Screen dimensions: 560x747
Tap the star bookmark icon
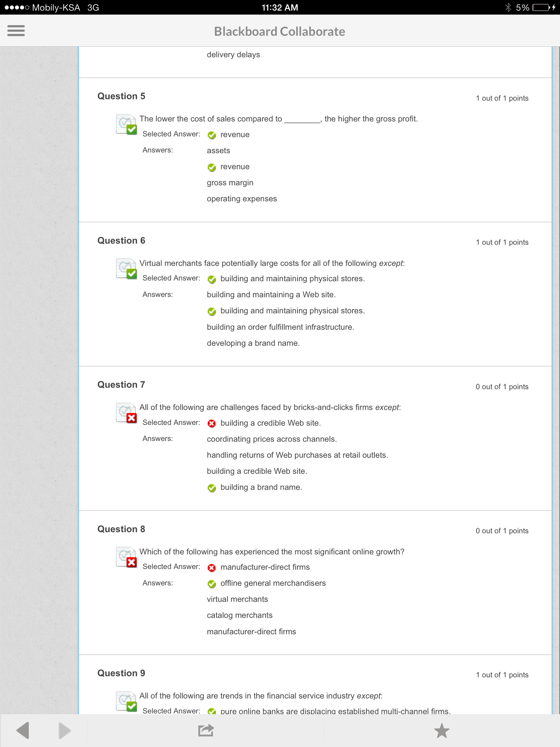coord(442,731)
